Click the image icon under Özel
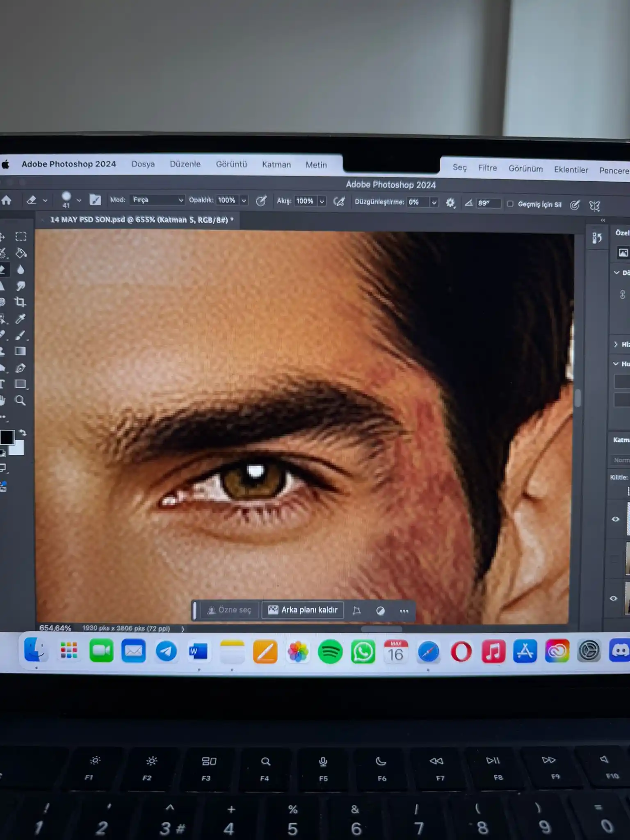This screenshot has width=630, height=840. pos(623,253)
